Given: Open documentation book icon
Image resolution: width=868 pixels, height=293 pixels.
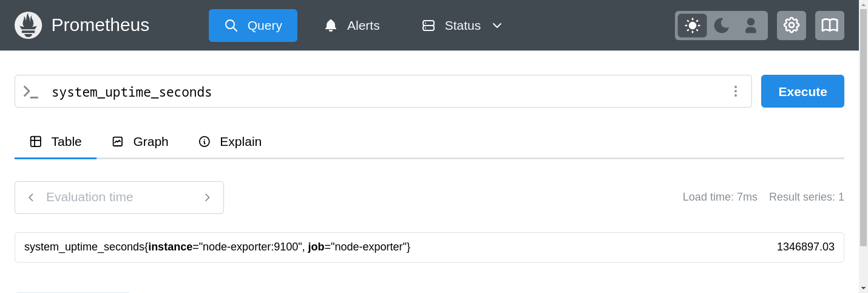Looking at the screenshot, I should 830,26.
